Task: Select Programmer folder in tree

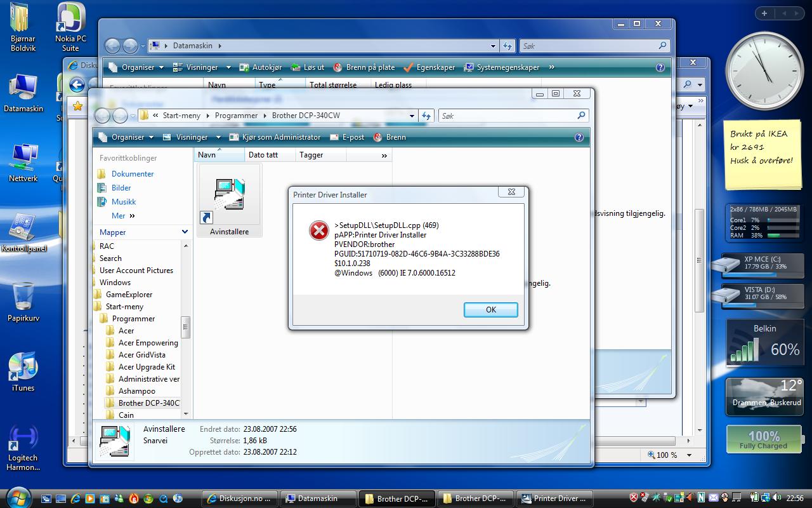Action: click(x=133, y=319)
